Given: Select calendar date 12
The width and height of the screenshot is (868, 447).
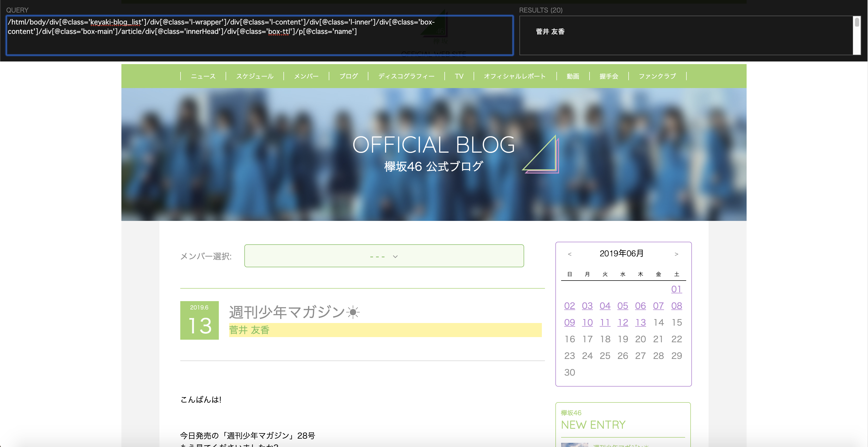Looking at the screenshot, I should [x=623, y=322].
